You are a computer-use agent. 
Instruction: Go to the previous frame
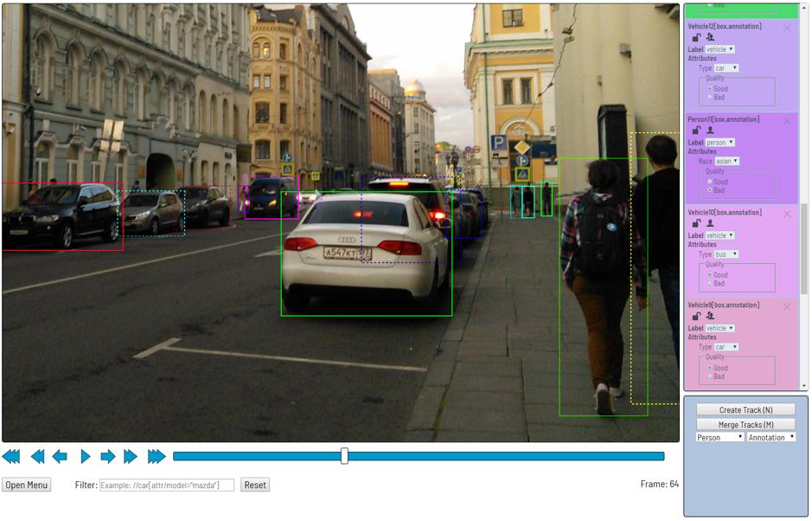point(60,456)
